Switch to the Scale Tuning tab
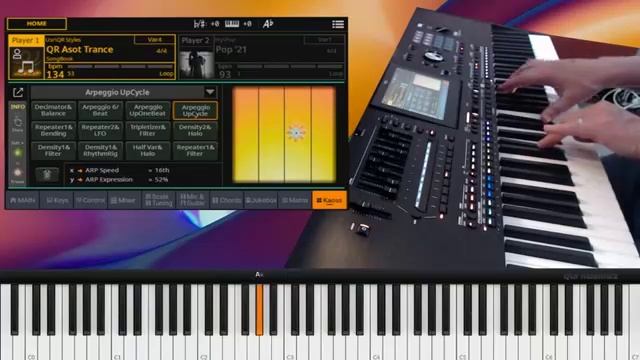The image size is (640, 360). pos(158,200)
